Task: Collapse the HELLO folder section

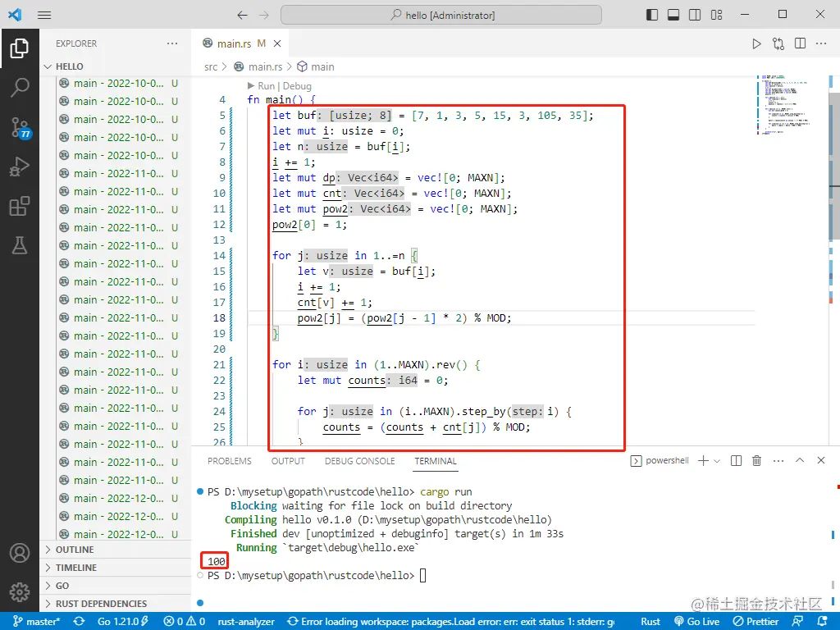Action: [117, 66]
